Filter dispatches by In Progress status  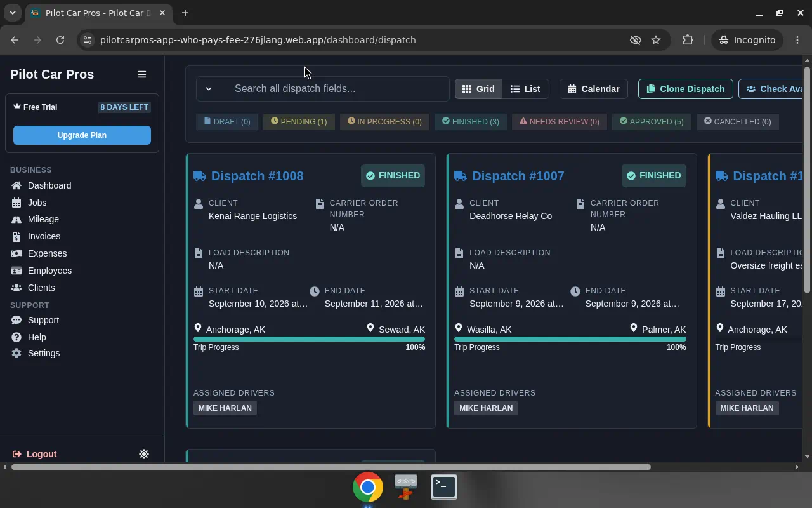(384, 121)
